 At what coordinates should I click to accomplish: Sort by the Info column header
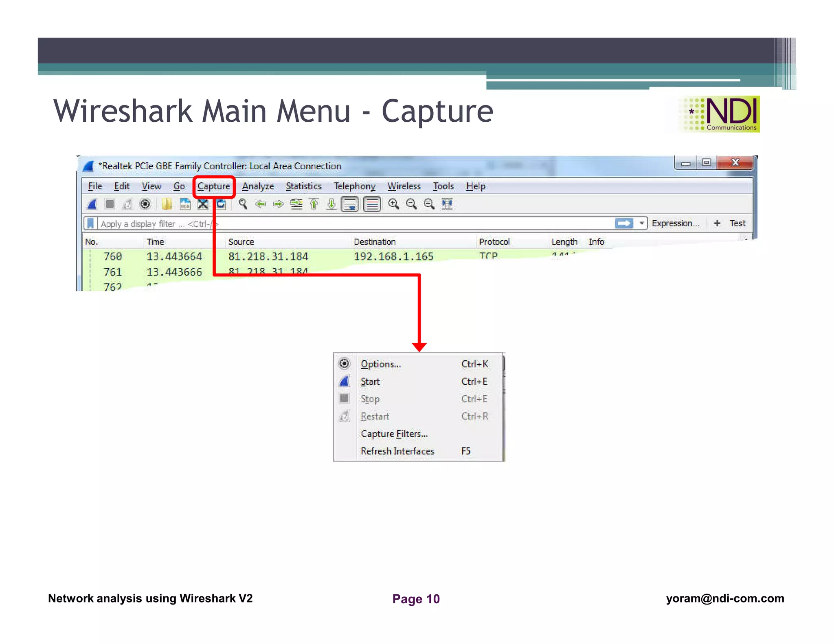click(x=597, y=242)
